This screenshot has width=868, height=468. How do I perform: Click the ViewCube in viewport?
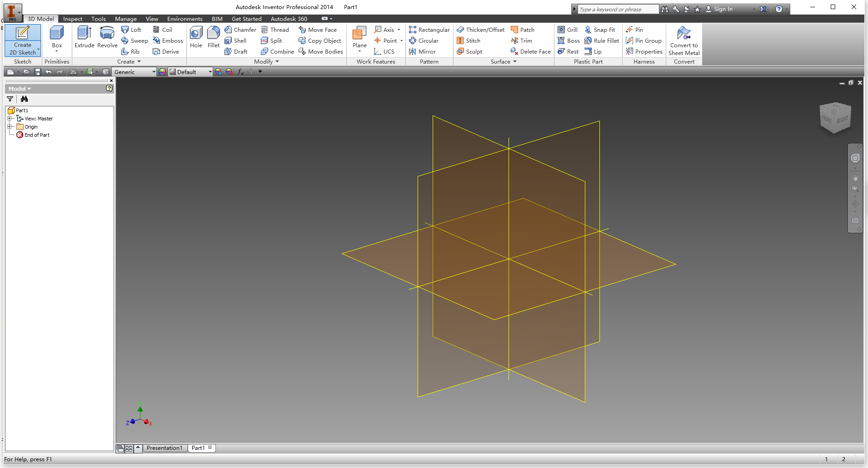835,118
